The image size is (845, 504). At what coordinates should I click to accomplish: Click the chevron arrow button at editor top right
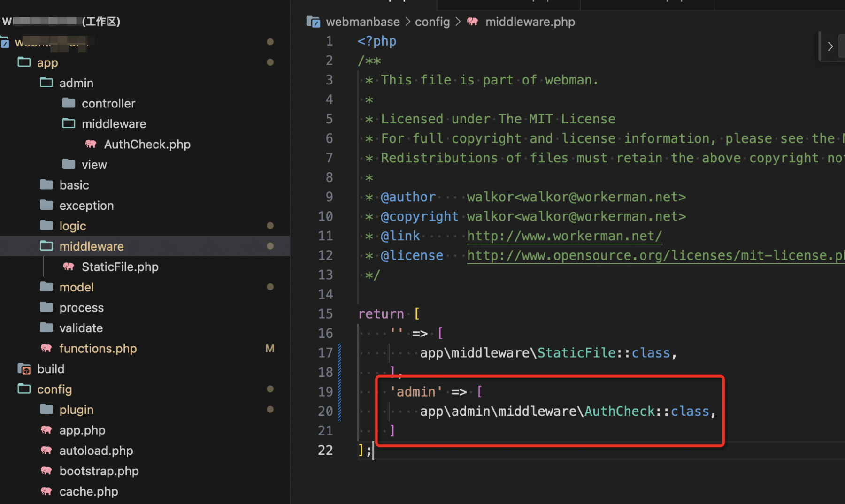pyautogui.click(x=830, y=46)
